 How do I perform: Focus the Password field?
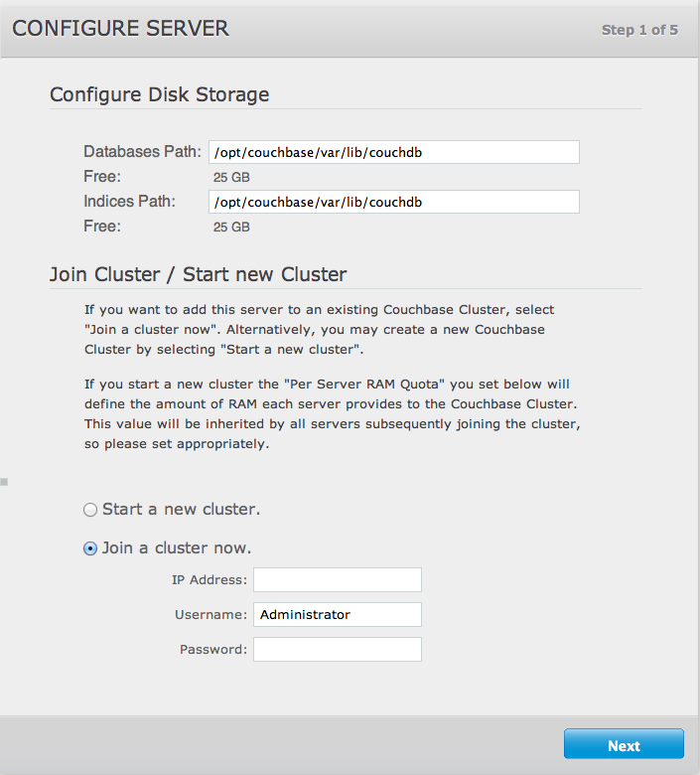(x=338, y=649)
